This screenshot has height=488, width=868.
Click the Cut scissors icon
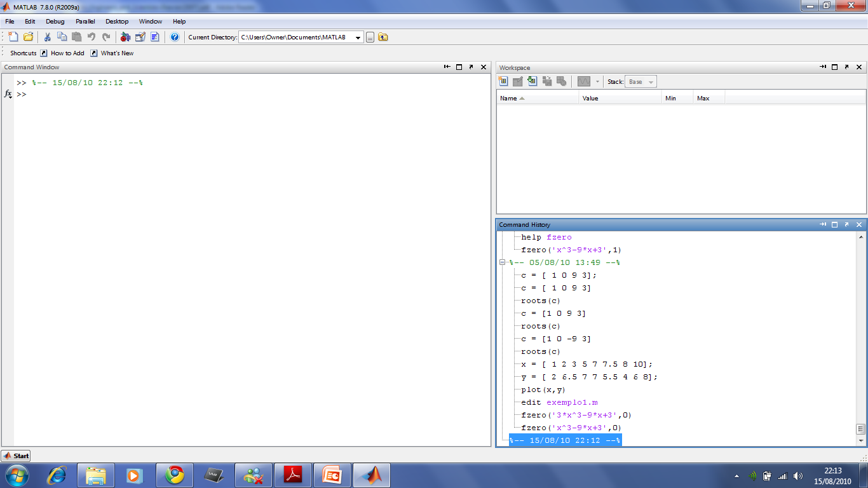[x=47, y=37]
